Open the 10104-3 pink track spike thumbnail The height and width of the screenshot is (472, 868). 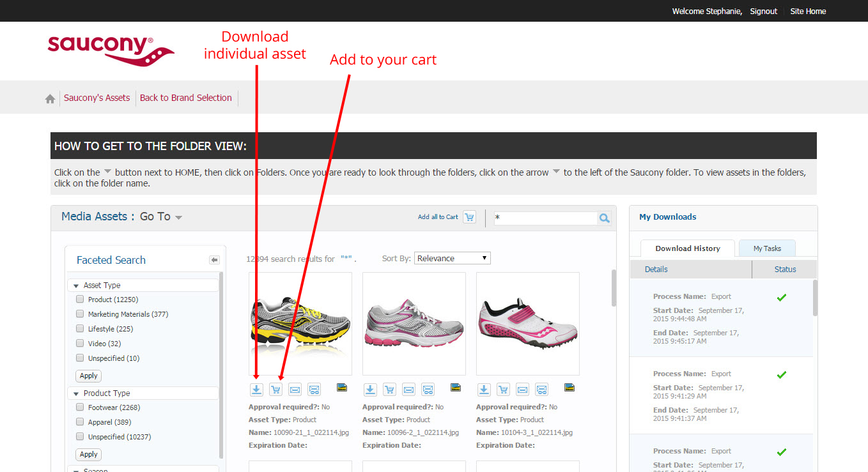[527, 324]
